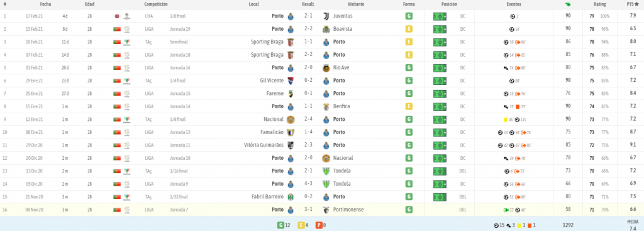The image size is (644, 231).
Task: Sort table by Rating column header
Action: pos(599,4)
